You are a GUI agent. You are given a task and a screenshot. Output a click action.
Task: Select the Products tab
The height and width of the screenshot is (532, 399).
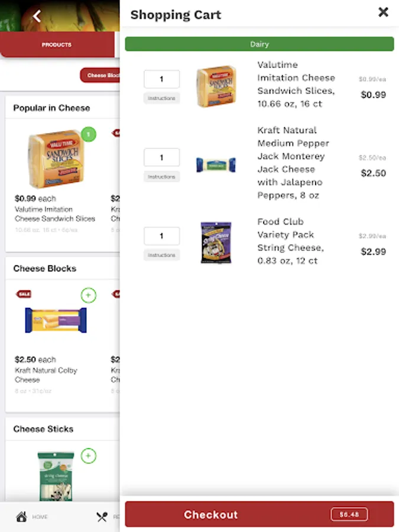(57, 44)
